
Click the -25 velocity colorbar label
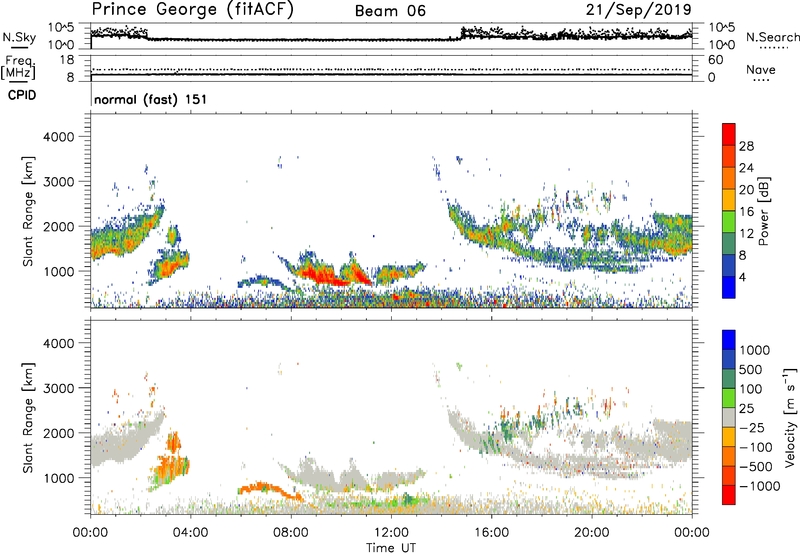[x=752, y=427]
